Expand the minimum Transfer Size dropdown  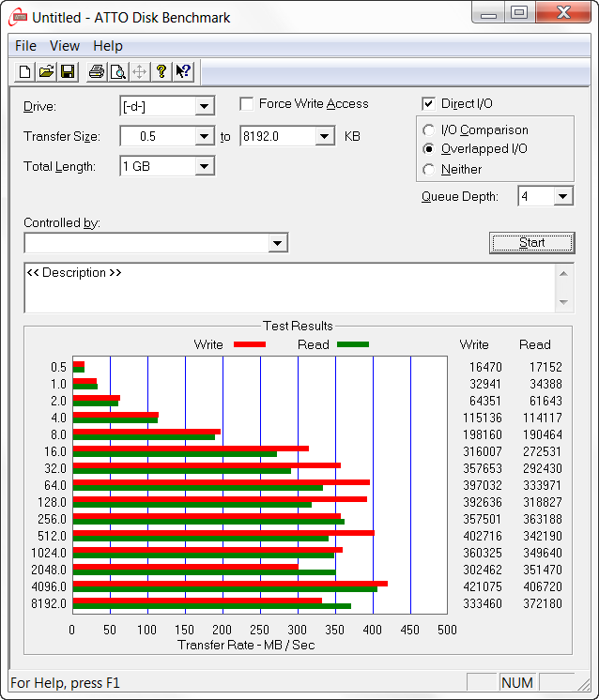[x=204, y=136]
